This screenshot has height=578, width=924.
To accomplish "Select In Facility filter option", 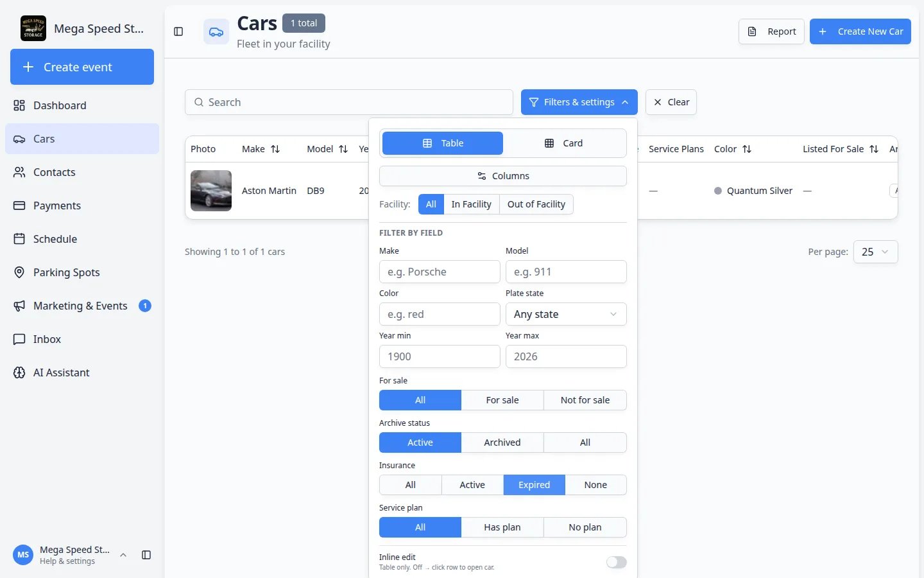I will tap(471, 204).
